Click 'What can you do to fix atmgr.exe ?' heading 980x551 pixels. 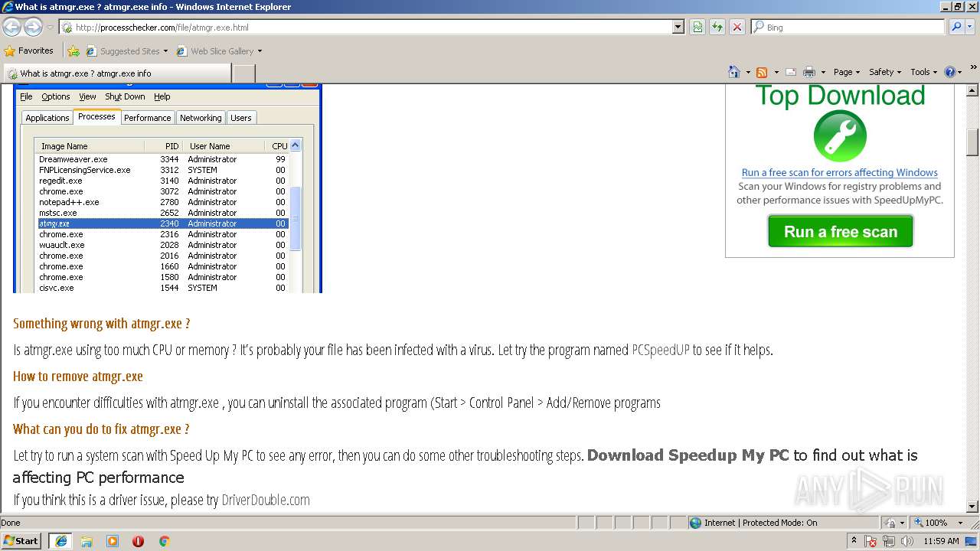click(101, 429)
